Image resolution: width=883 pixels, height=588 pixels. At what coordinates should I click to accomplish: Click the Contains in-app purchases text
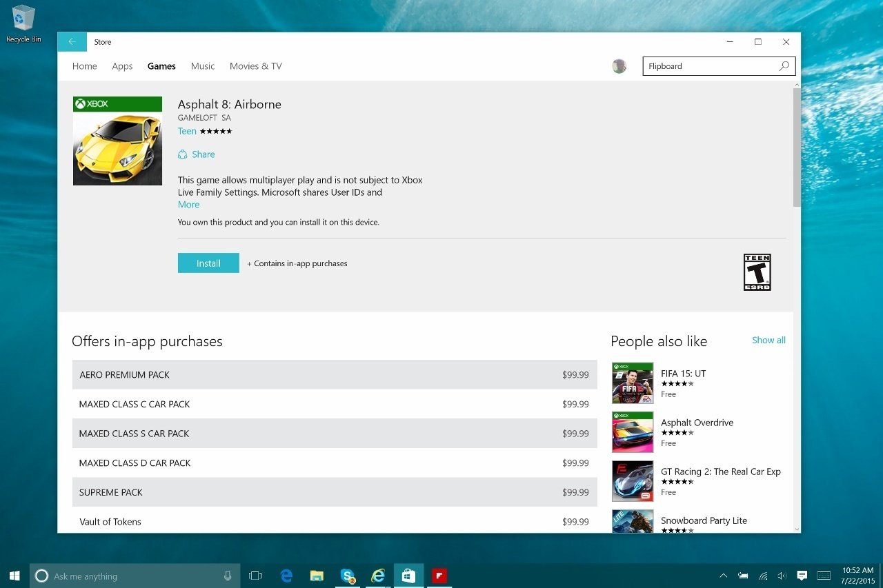[297, 263]
